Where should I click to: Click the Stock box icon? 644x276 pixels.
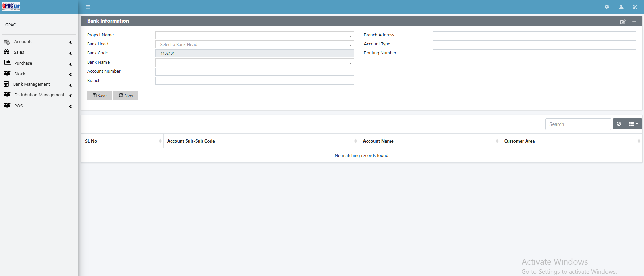(7, 73)
